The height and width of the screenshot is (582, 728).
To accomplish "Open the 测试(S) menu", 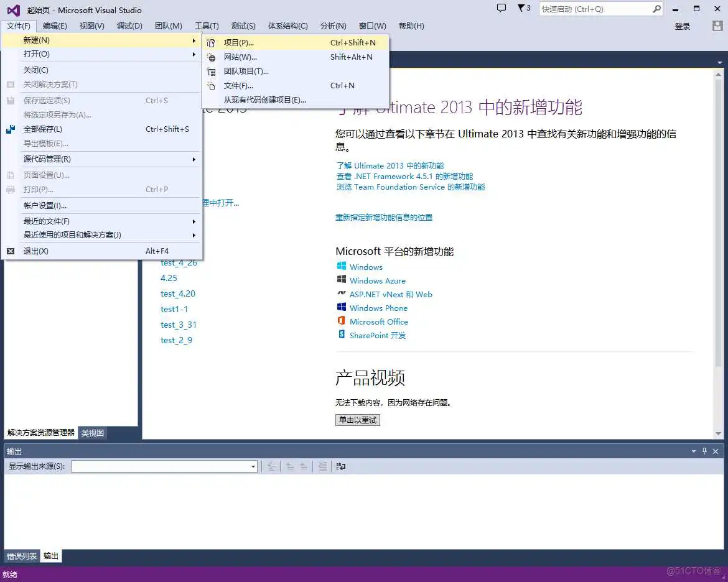I will [x=243, y=25].
